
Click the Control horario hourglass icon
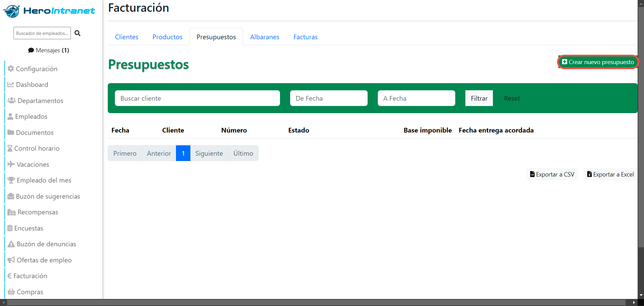click(10, 148)
